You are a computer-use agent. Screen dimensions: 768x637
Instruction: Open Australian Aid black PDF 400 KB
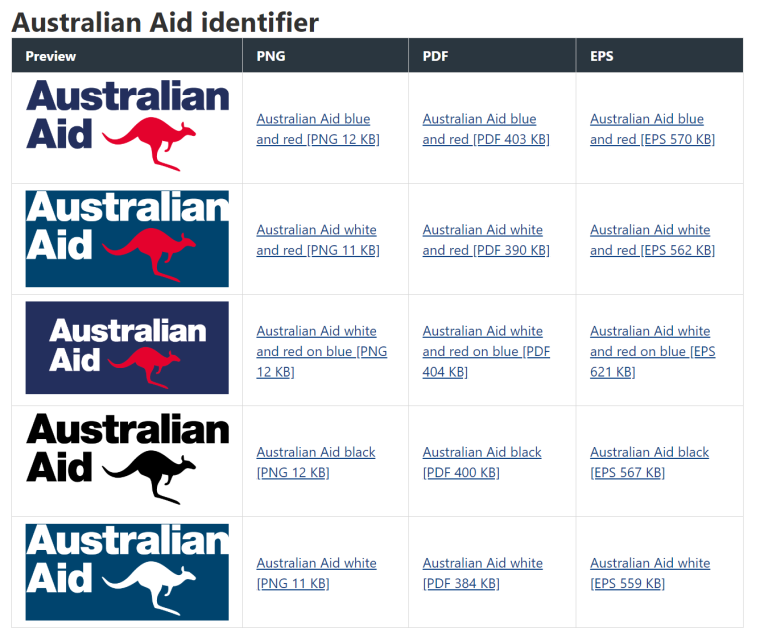(x=481, y=462)
